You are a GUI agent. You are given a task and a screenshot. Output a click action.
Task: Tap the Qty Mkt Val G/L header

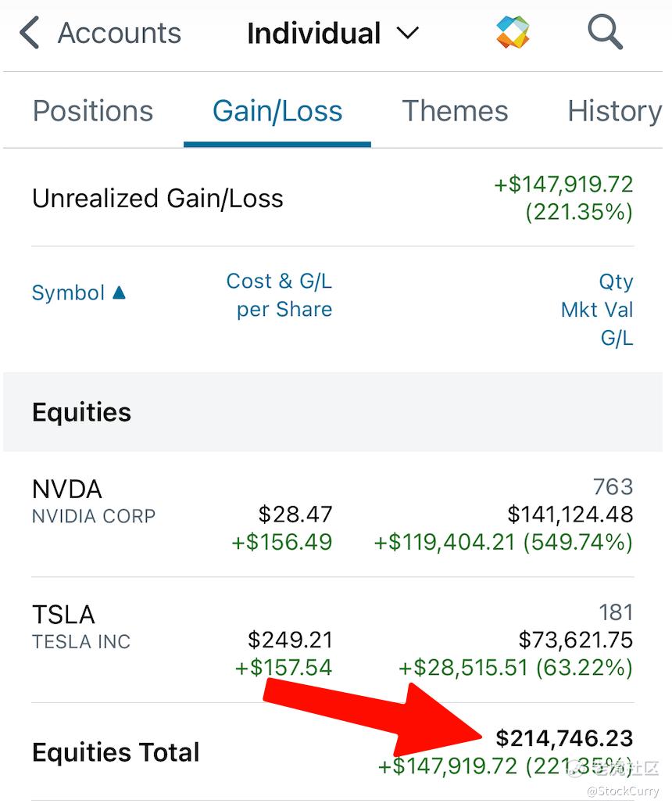pos(597,310)
